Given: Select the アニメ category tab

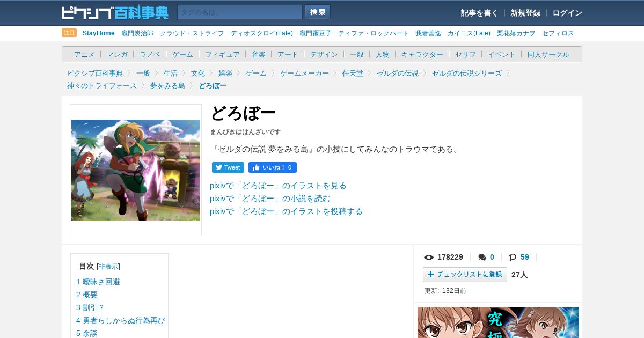Looking at the screenshot, I should pos(84,54).
